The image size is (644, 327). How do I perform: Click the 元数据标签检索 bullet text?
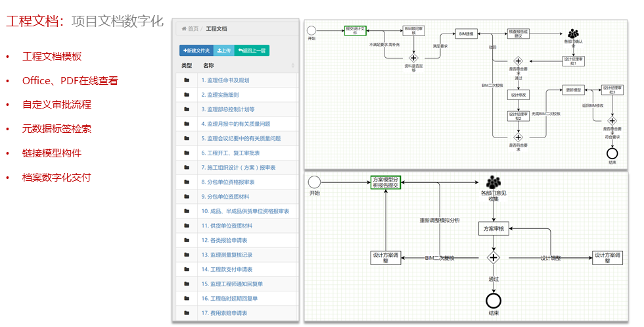pos(57,129)
